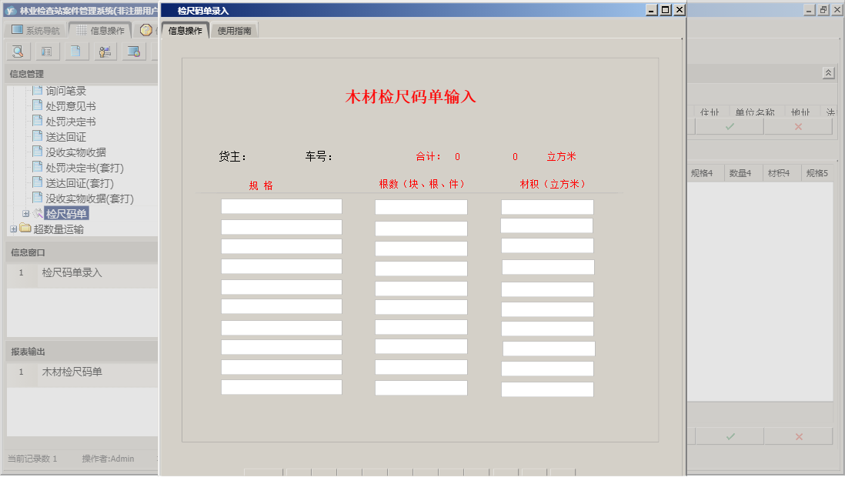This screenshot has height=504, width=845.
Task: Click the blank document toolbar icon
Action: tap(75, 51)
